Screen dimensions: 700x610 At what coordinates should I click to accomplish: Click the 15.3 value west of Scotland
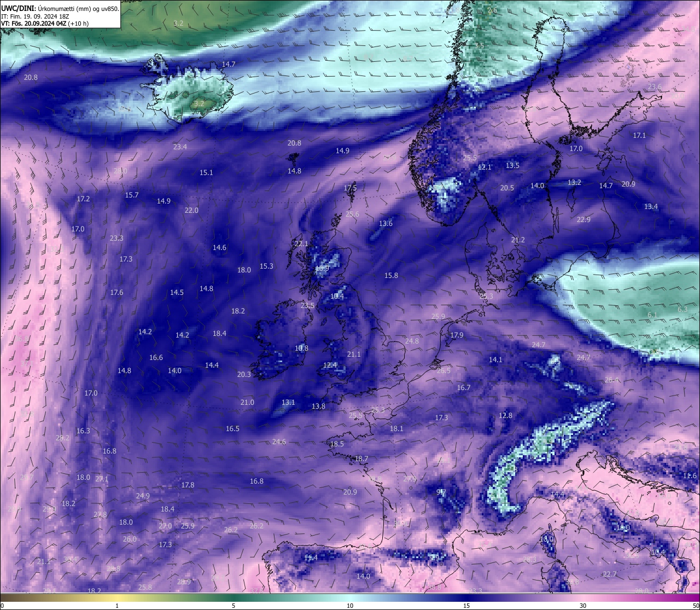pyautogui.click(x=266, y=266)
